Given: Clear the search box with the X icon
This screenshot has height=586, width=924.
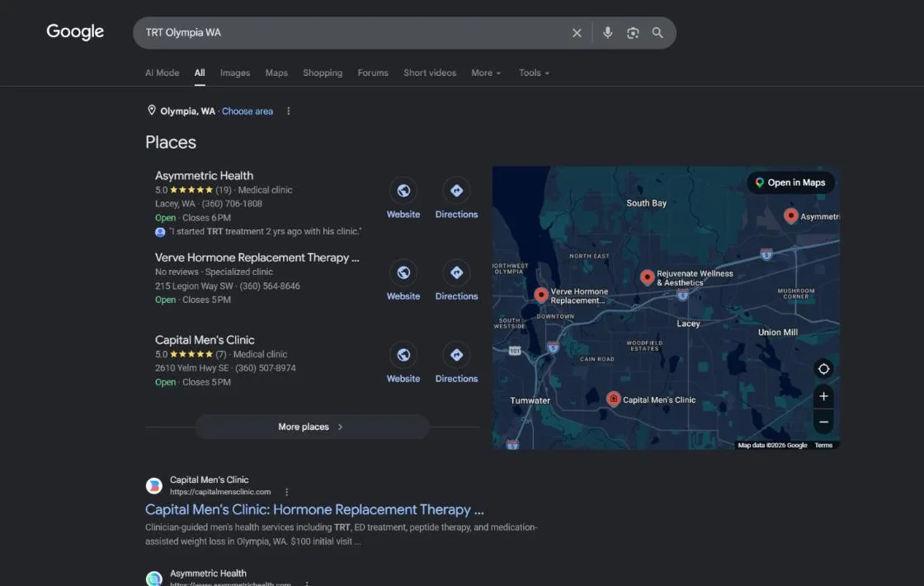Looking at the screenshot, I should point(577,33).
